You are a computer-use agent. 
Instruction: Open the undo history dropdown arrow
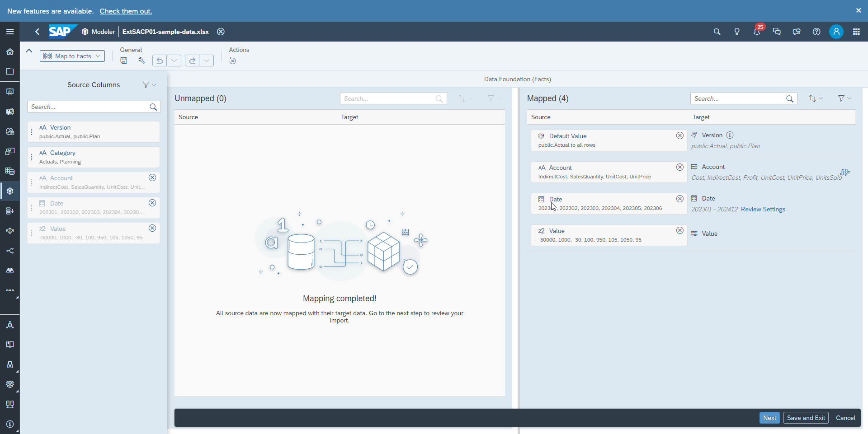[174, 61]
